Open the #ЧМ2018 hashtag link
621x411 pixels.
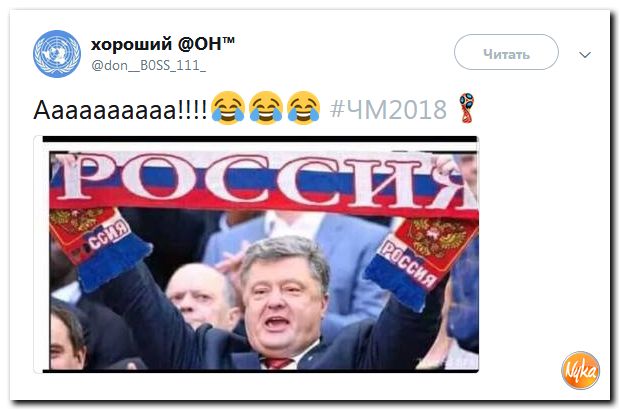(388, 109)
